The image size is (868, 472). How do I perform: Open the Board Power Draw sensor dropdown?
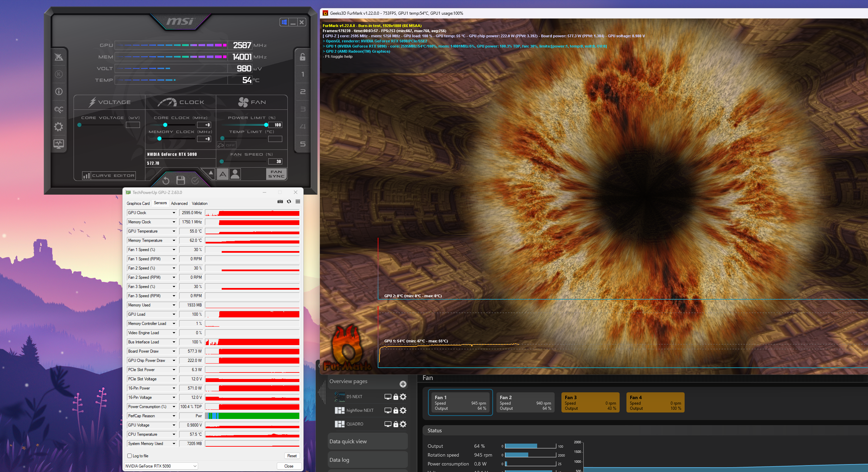(174, 351)
